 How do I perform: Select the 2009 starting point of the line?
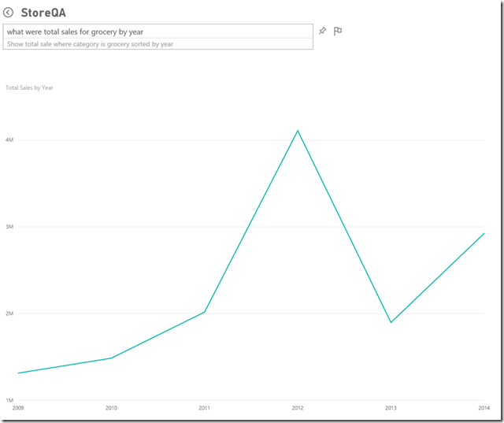[18, 373]
